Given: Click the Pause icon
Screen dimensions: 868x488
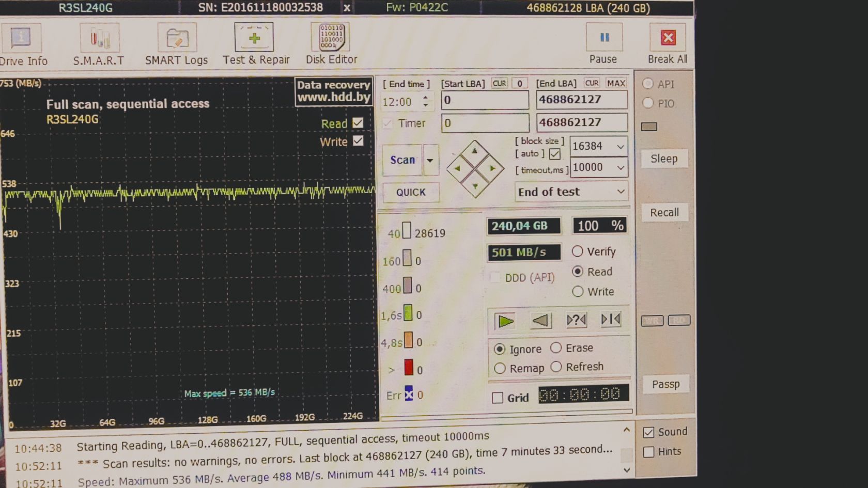Looking at the screenshot, I should (604, 38).
